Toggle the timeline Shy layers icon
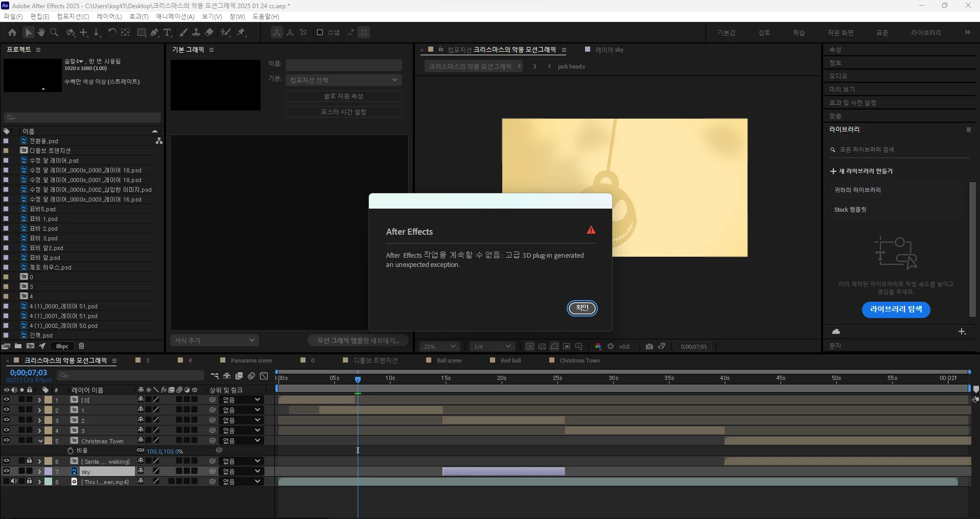Image resolution: width=980 pixels, height=519 pixels. click(x=227, y=376)
